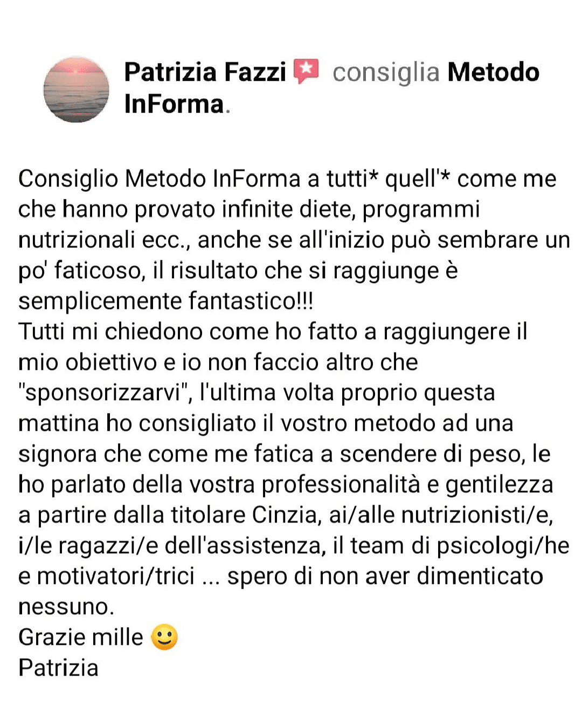Click the word nutrizionali in the review

(x=77, y=240)
